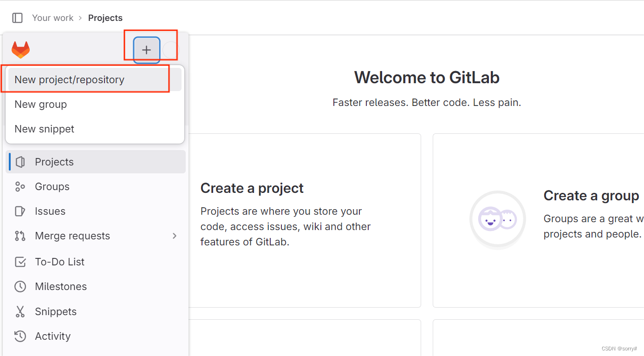
Task: Select New project/repository from the menu
Action: (x=95, y=79)
